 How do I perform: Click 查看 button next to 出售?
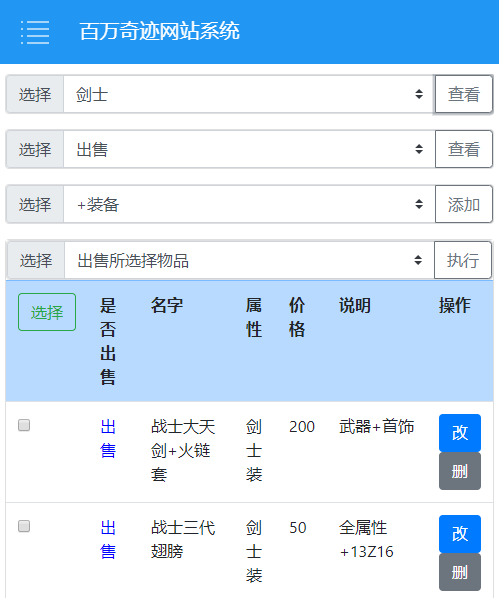464,149
